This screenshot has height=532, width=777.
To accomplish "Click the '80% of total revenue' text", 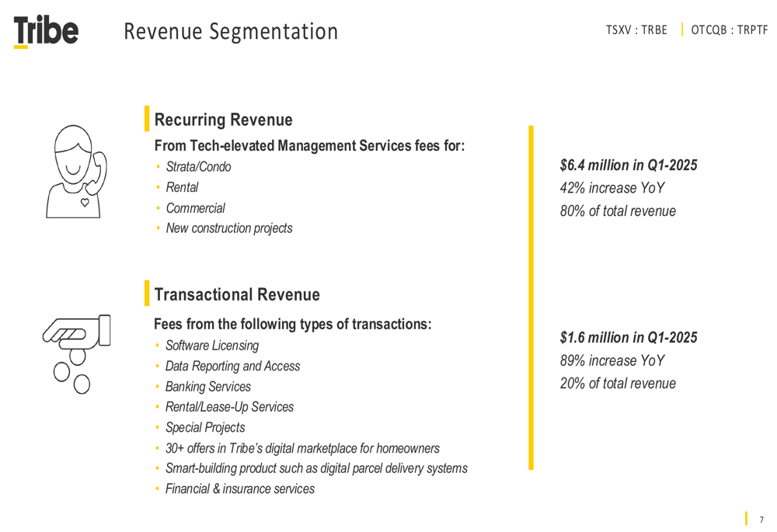I will tap(618, 211).
